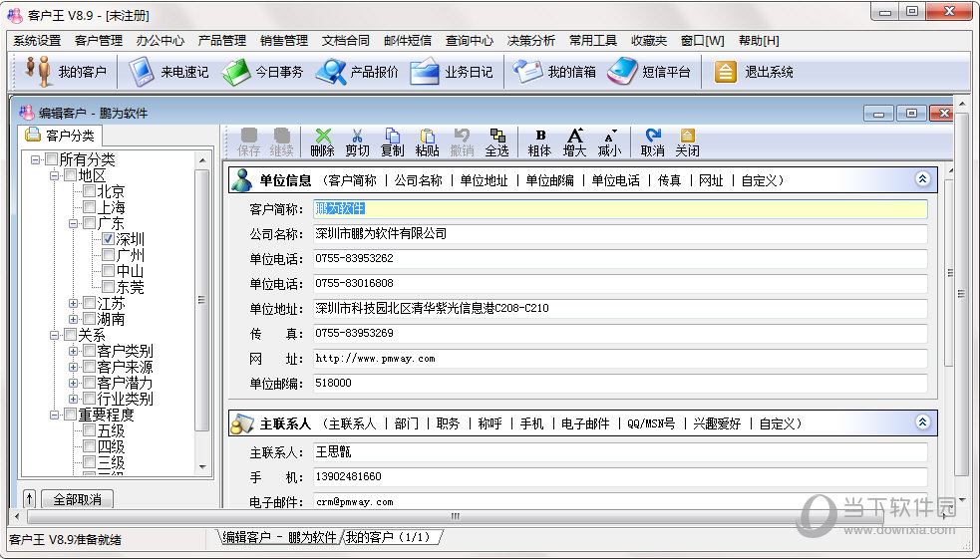The width and height of the screenshot is (980, 559).
Task: Open the 收藏夹 menu
Action: 649,41
